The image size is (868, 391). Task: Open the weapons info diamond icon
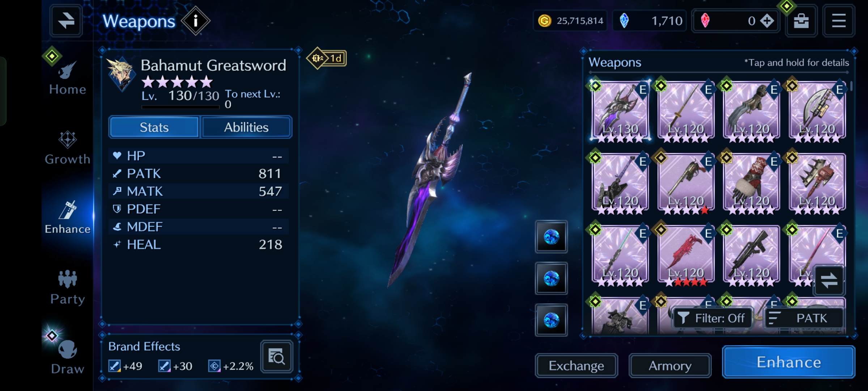pos(195,21)
